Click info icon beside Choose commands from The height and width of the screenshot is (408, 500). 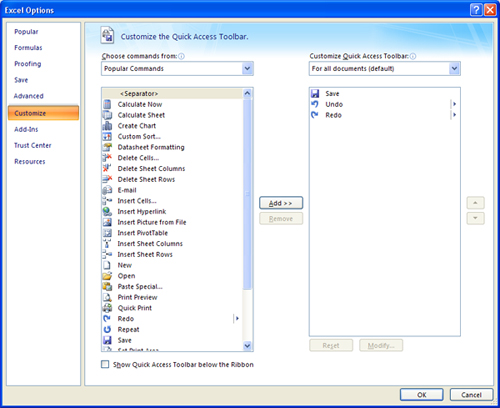(181, 56)
